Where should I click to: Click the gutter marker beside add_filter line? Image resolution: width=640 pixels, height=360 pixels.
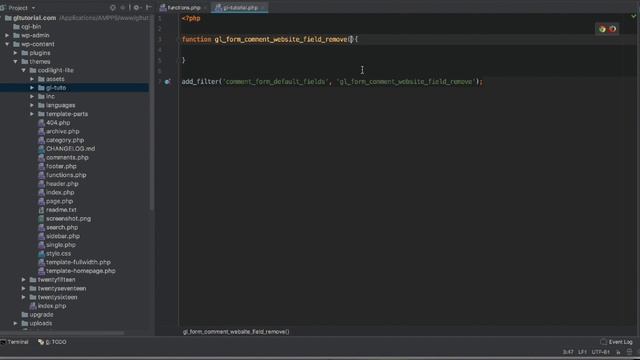point(167,82)
